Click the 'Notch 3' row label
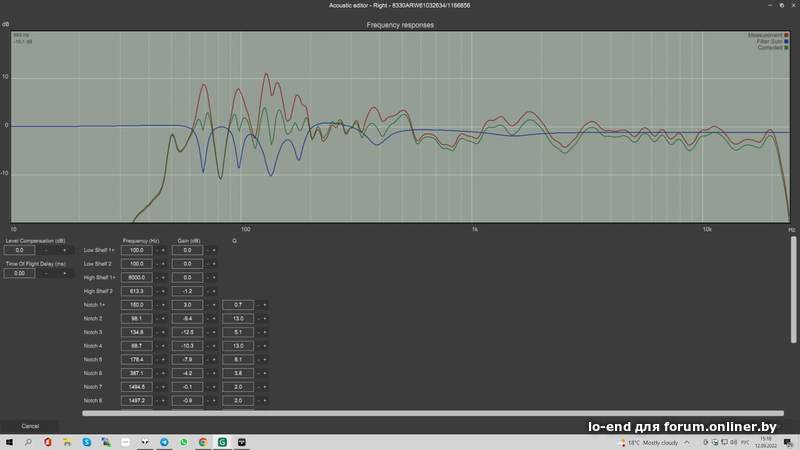Screen dimensions: 800x450 [x=93, y=332]
